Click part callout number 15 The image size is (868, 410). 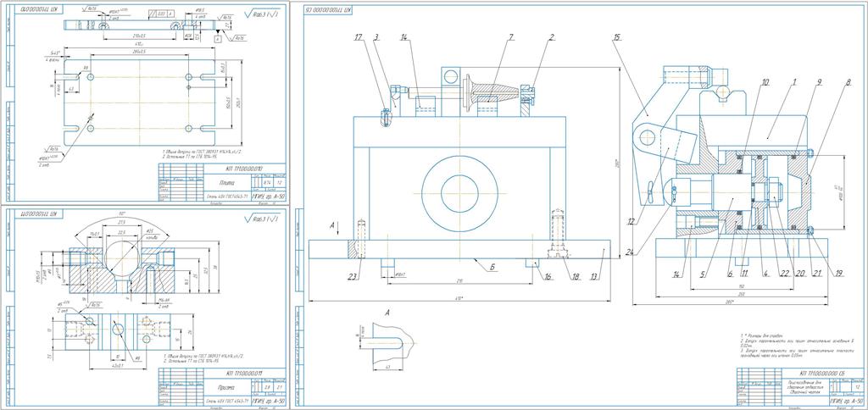pyautogui.click(x=617, y=38)
